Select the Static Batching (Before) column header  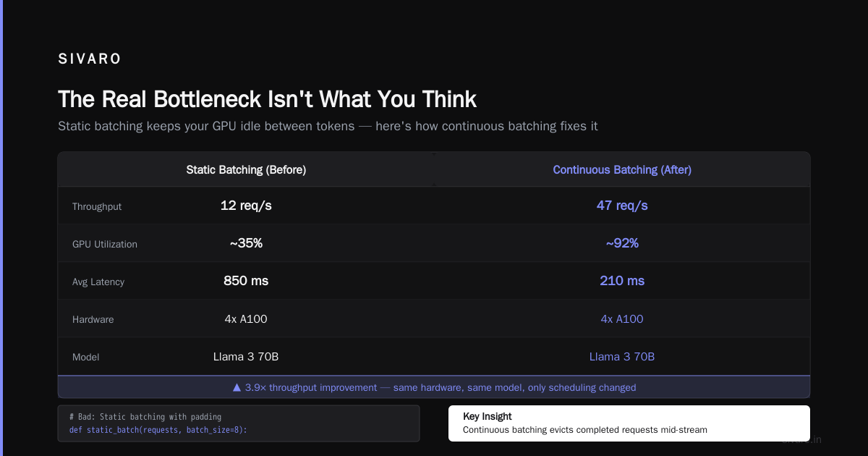pyautogui.click(x=246, y=170)
